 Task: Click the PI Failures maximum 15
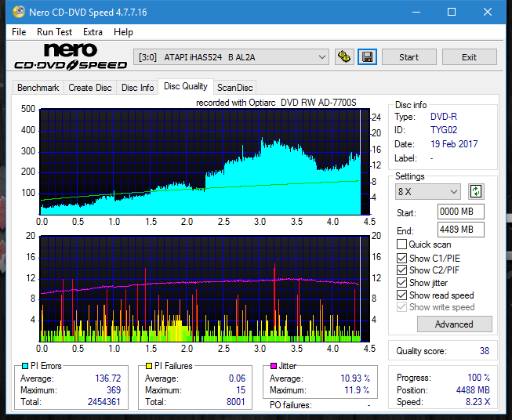coord(241,390)
